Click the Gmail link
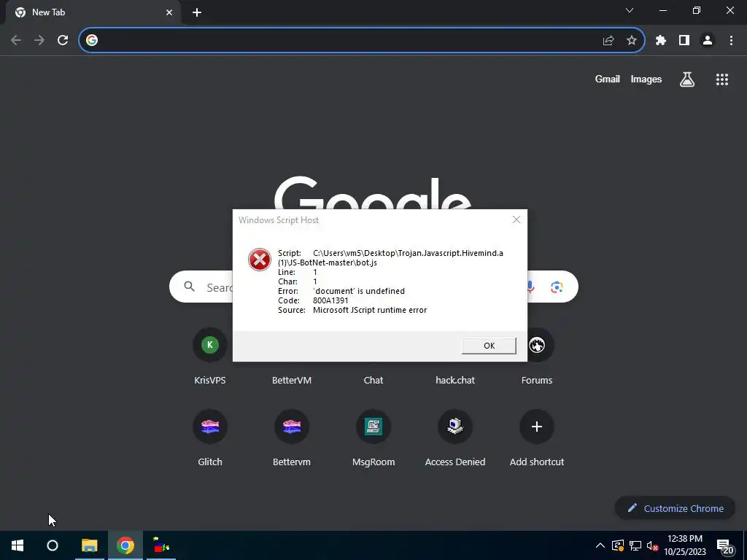 click(608, 79)
